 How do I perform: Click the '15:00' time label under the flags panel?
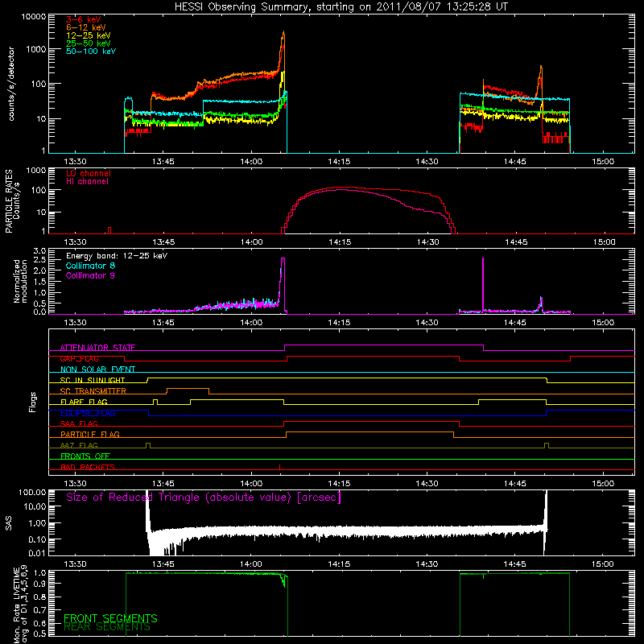[603, 484]
